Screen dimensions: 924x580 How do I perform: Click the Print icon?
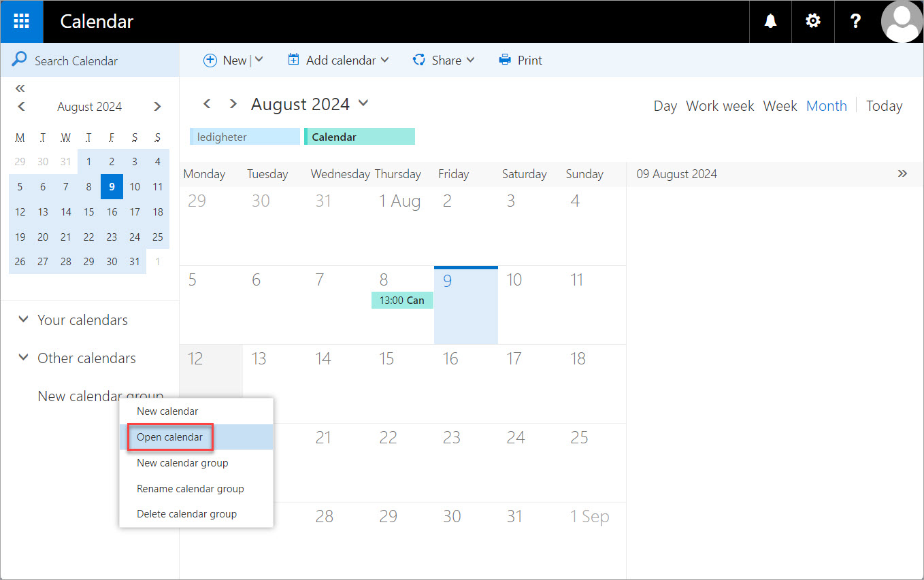(x=505, y=60)
